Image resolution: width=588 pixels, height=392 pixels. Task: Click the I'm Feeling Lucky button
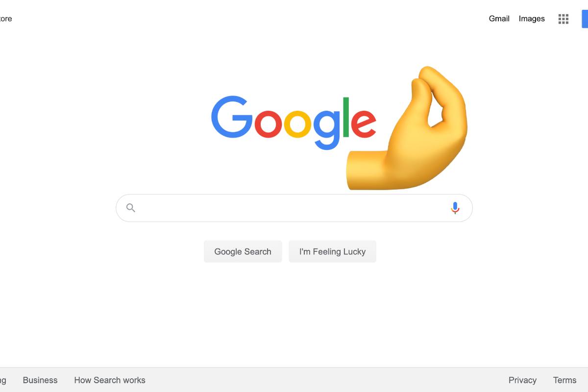click(x=333, y=251)
